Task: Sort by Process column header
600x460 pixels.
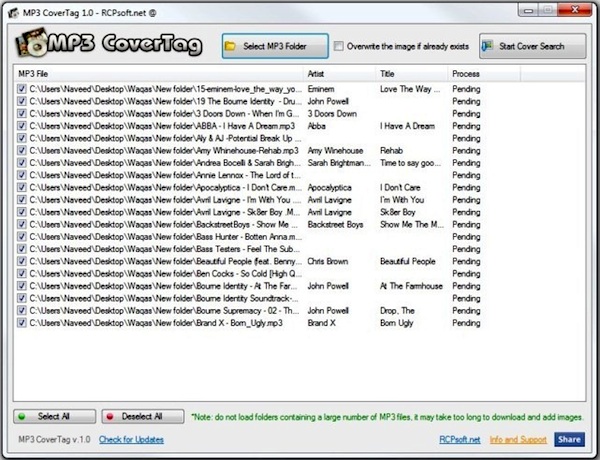Action: [484, 74]
